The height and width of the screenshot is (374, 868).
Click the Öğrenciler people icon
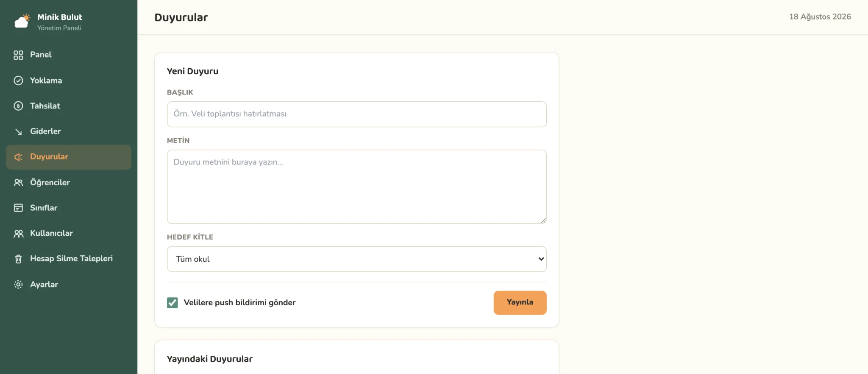click(x=18, y=182)
